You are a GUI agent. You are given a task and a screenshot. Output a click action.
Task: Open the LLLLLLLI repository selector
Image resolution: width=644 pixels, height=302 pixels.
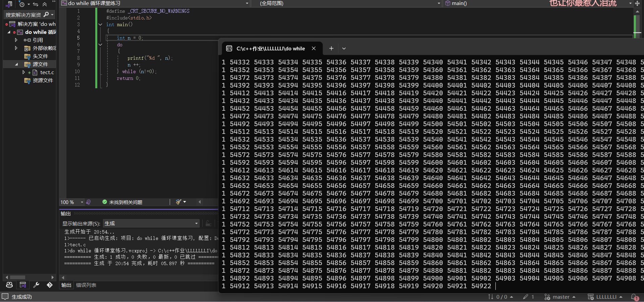[x=605, y=297]
